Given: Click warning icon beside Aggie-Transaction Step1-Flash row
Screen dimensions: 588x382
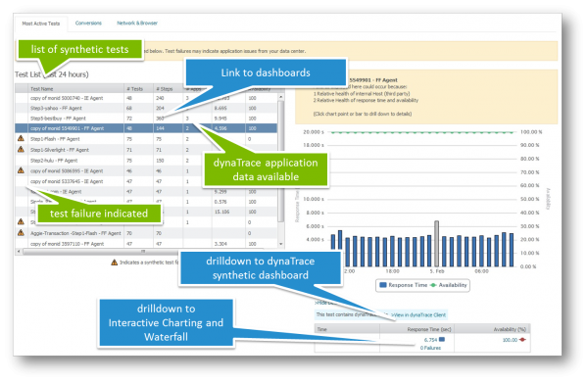Looking at the screenshot, I should click(x=21, y=233).
